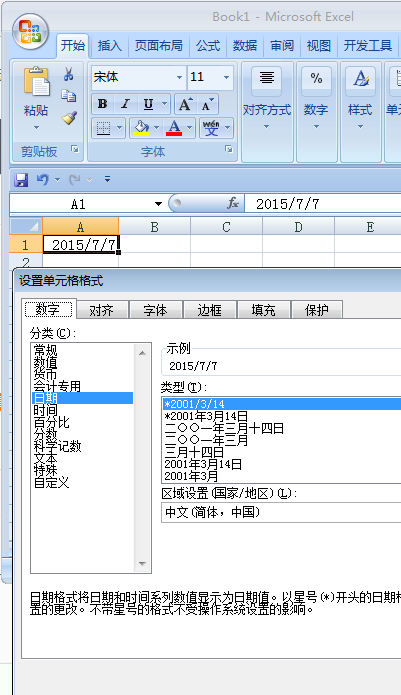
Task: Expand the Paste options arrow
Action: pos(36,128)
